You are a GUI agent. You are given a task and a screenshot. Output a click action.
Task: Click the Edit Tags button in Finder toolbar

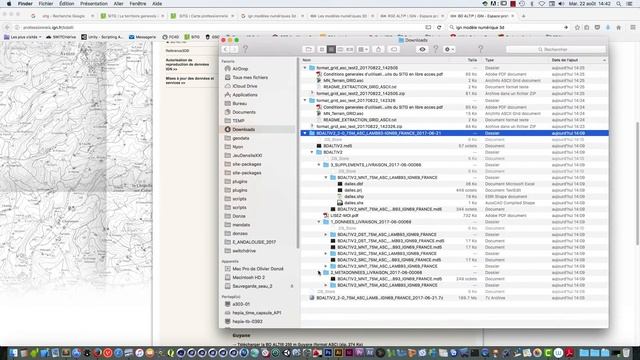tap(393, 49)
